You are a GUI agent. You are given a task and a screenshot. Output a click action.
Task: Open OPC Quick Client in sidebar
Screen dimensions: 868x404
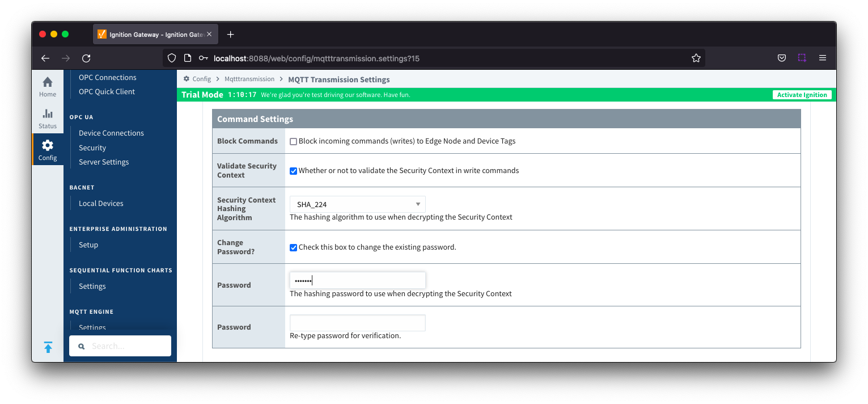107,91
